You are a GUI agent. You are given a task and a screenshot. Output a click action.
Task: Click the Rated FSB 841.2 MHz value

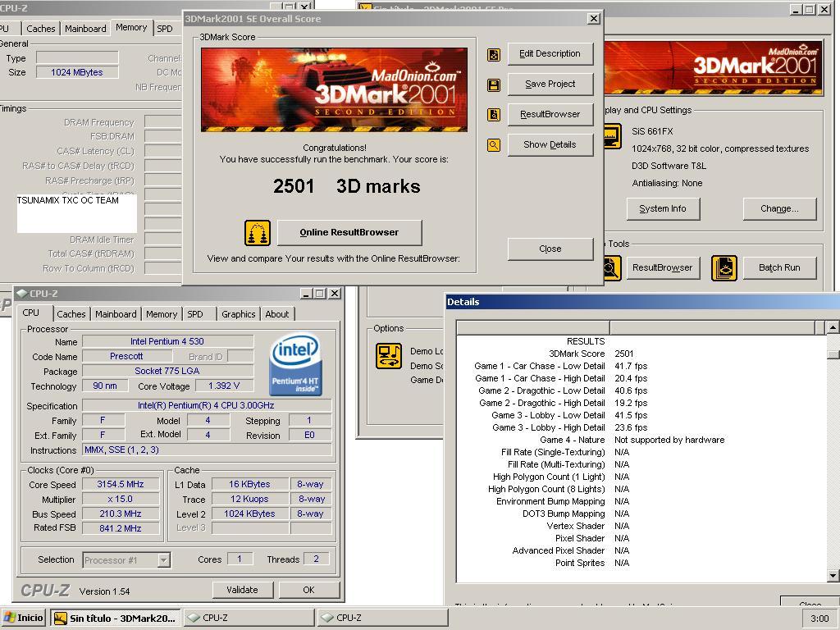coord(121,528)
